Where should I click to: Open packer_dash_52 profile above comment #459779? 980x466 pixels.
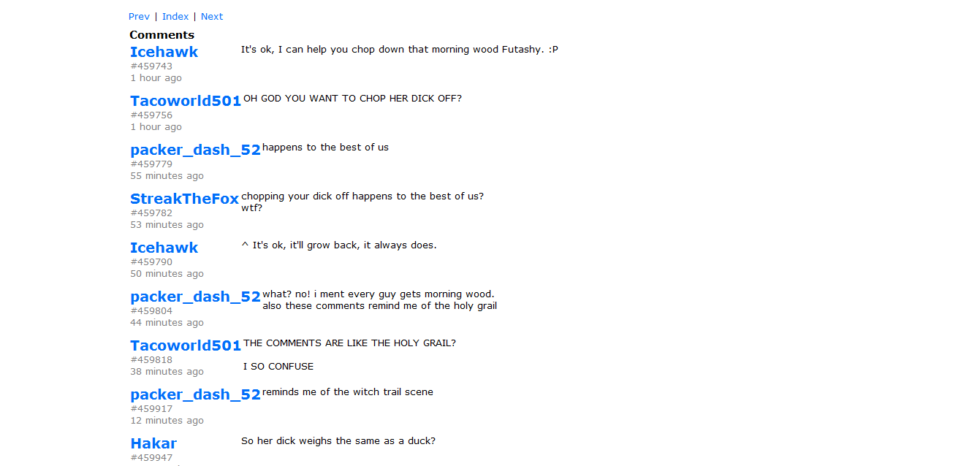195,150
